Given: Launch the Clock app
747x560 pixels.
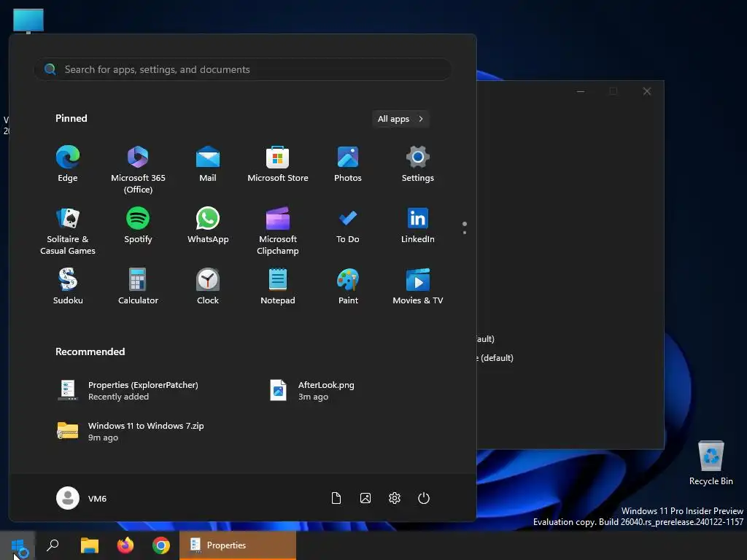Looking at the screenshot, I should (208, 287).
